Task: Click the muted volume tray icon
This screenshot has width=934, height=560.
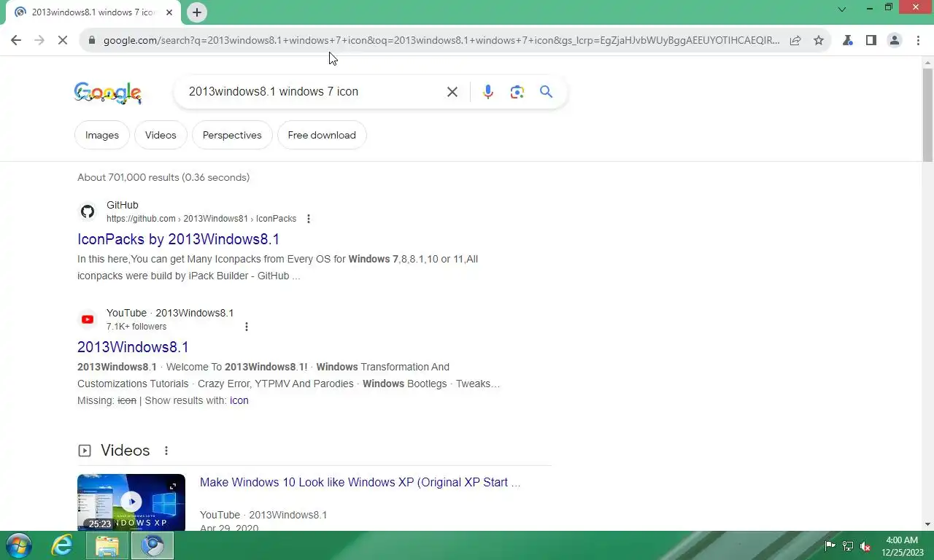Action: click(x=865, y=546)
